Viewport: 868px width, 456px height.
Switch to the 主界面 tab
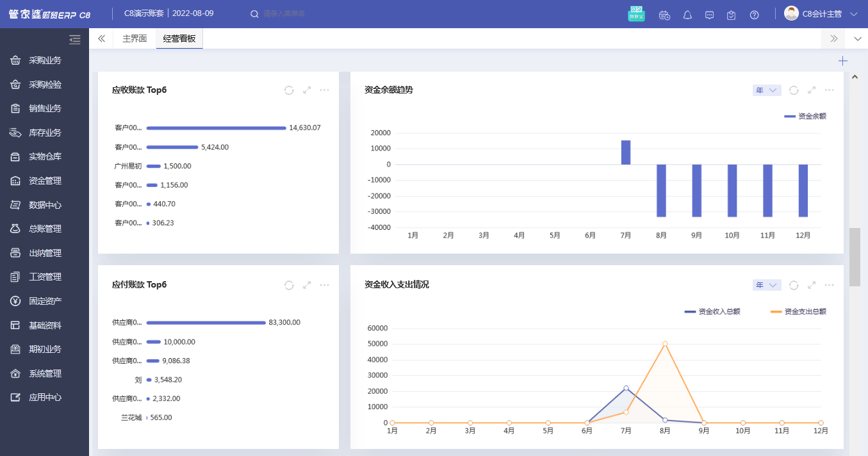tap(134, 38)
